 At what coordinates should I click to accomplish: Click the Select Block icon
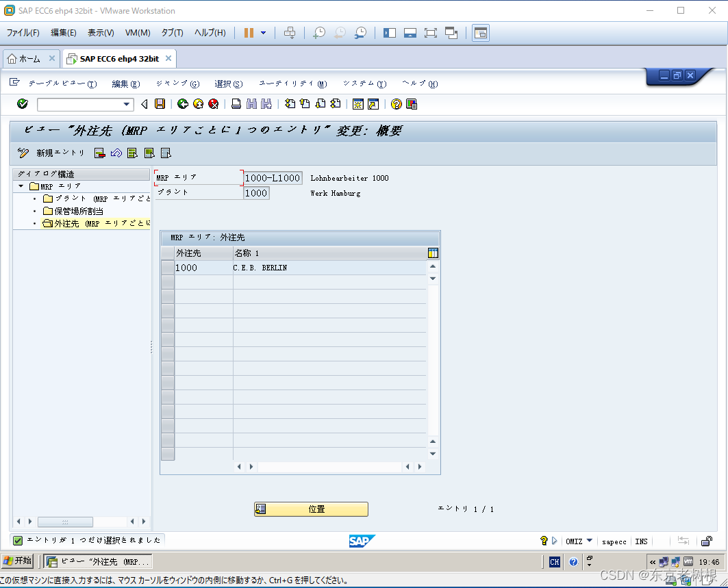pos(149,153)
